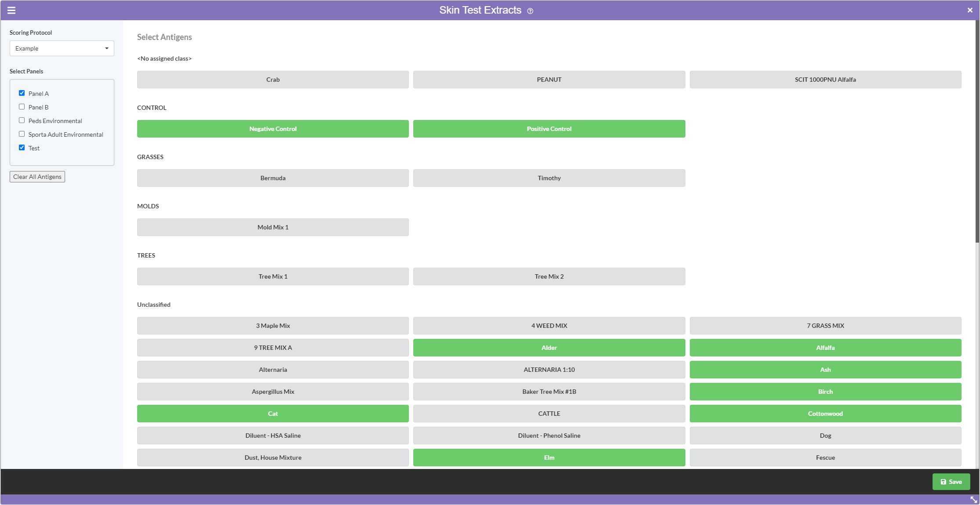Deselect the Cottonwood antigen
980x505 pixels.
pos(825,414)
